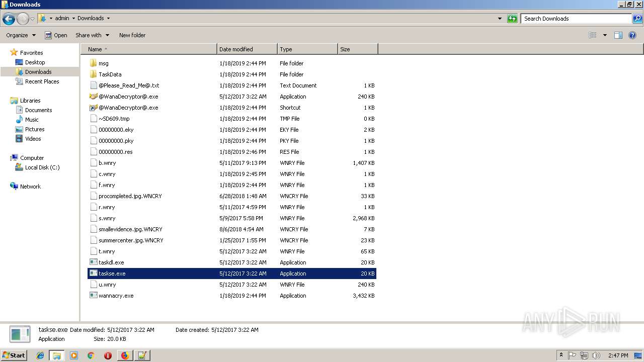Select the @WanaDecryptor@.exe shortcut icon
The image size is (644, 362).
tap(93, 108)
